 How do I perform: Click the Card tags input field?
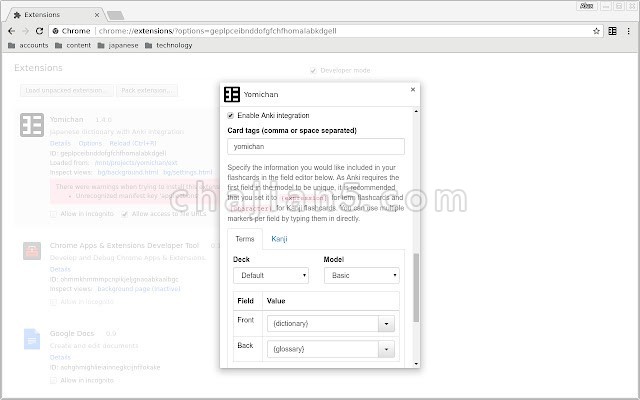[316, 147]
